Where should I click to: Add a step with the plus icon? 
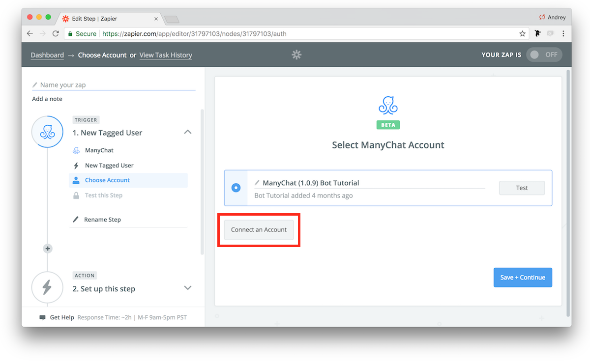pyautogui.click(x=48, y=249)
